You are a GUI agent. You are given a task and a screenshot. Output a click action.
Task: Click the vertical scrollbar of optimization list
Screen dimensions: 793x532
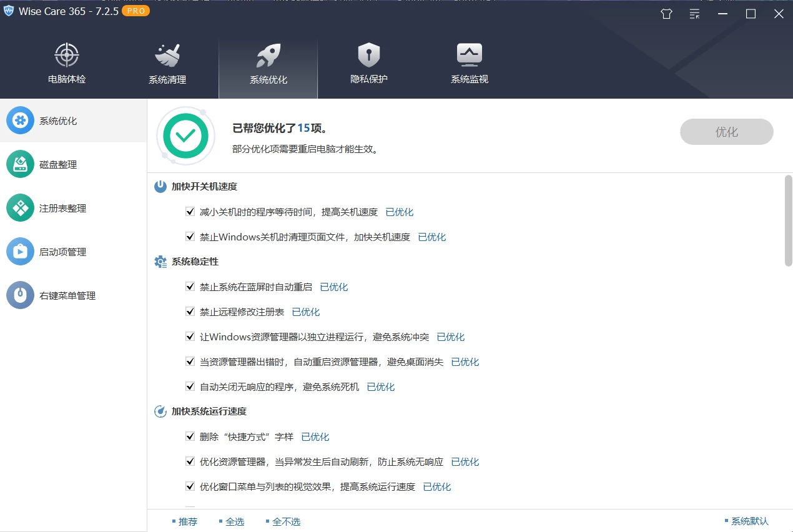pyautogui.click(x=788, y=222)
